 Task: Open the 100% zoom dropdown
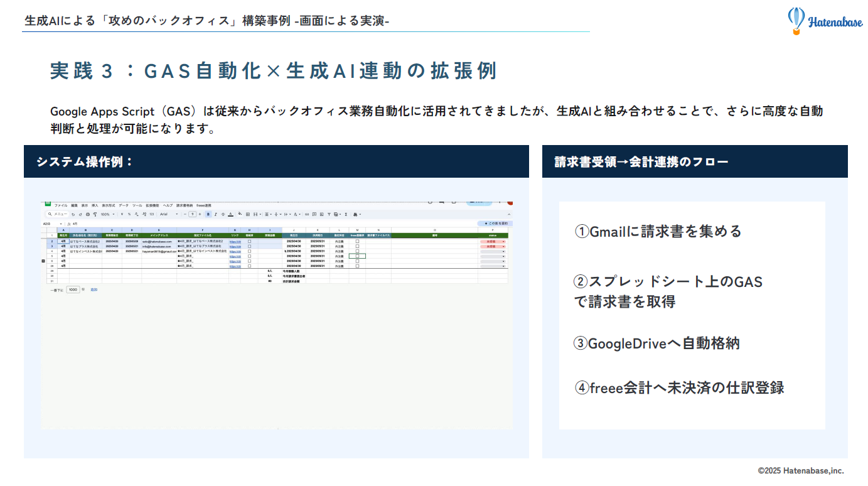[x=107, y=214]
